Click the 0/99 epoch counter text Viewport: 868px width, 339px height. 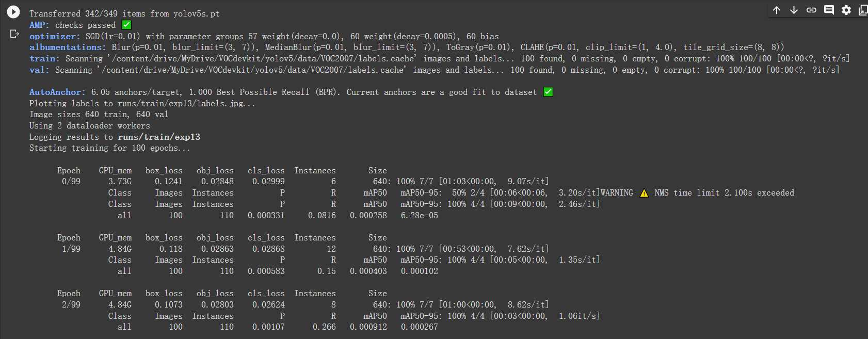click(71, 182)
